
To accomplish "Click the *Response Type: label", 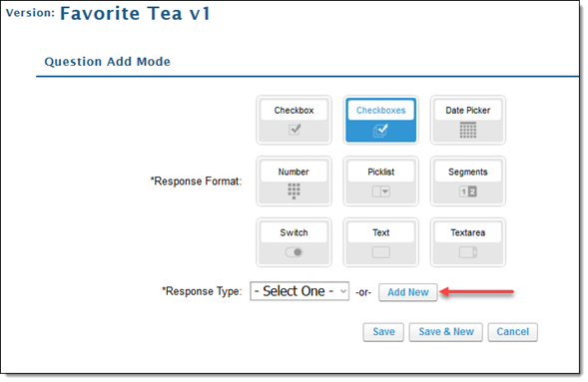I will pyautogui.click(x=202, y=291).
